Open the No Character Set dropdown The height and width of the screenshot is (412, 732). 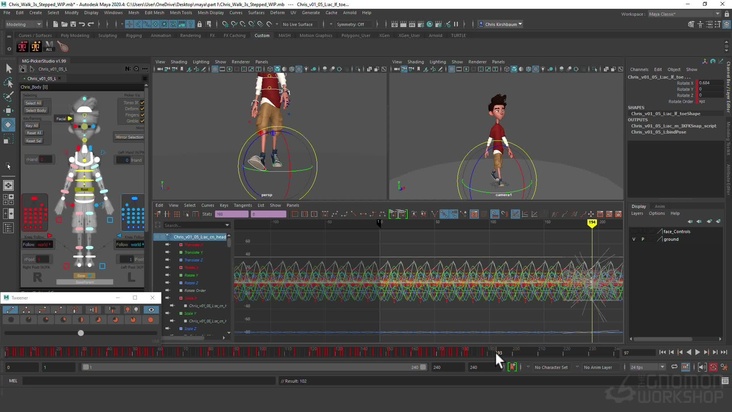coord(551,367)
